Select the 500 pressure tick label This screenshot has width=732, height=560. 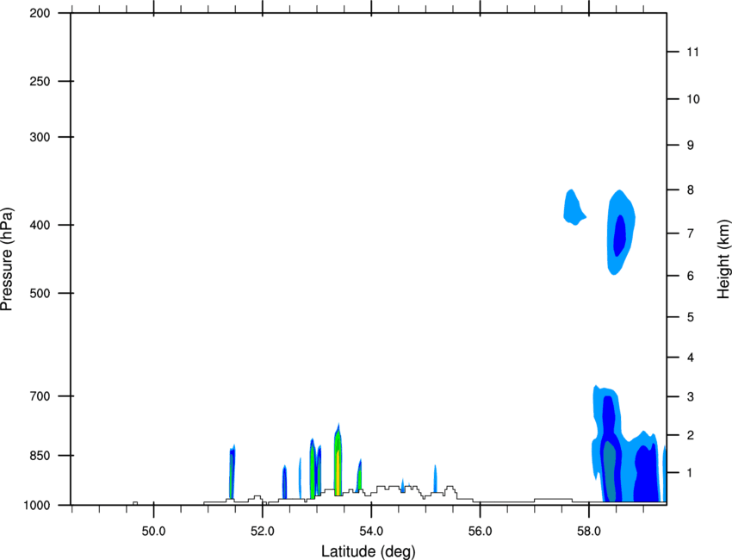pos(40,293)
